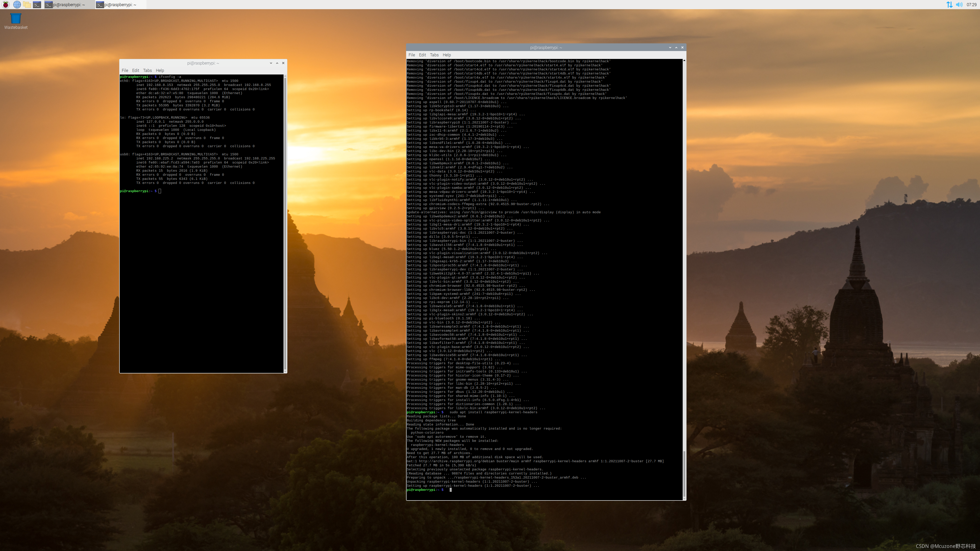Minimize the ifconfig terminal window
The image size is (980, 551).
click(271, 63)
